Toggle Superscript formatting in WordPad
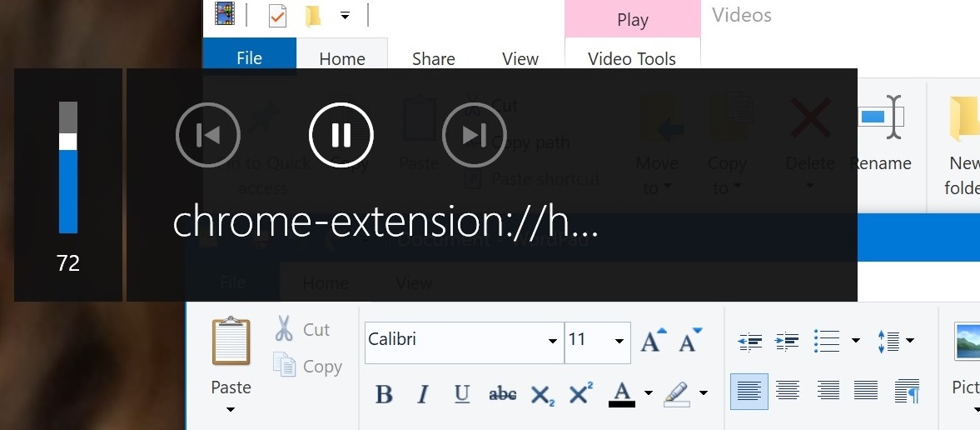This screenshot has height=430, width=980. (580, 393)
